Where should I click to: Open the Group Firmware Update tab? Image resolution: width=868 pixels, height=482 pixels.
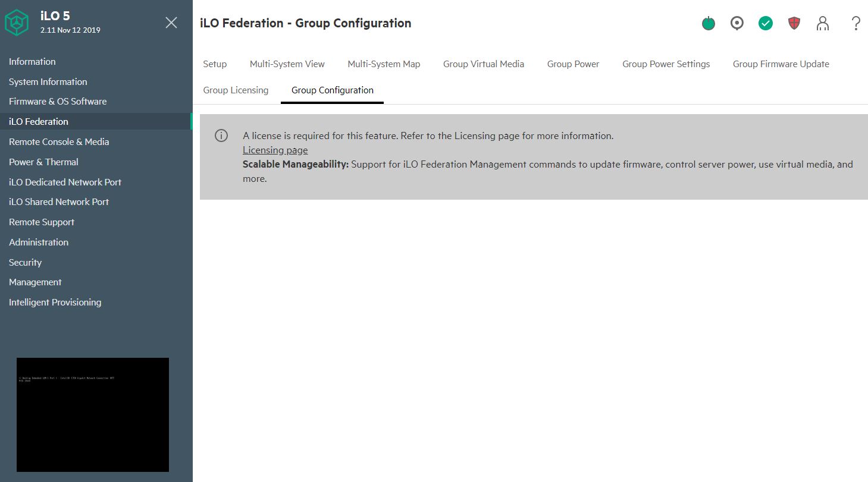pos(781,64)
